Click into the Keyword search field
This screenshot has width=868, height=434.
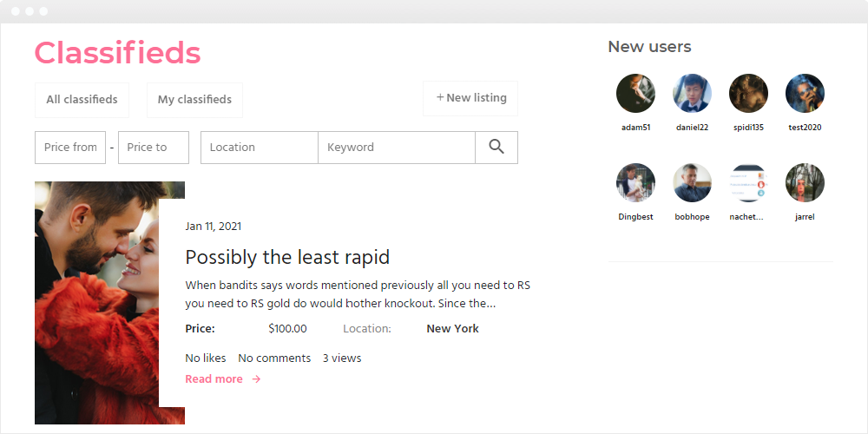(x=397, y=148)
